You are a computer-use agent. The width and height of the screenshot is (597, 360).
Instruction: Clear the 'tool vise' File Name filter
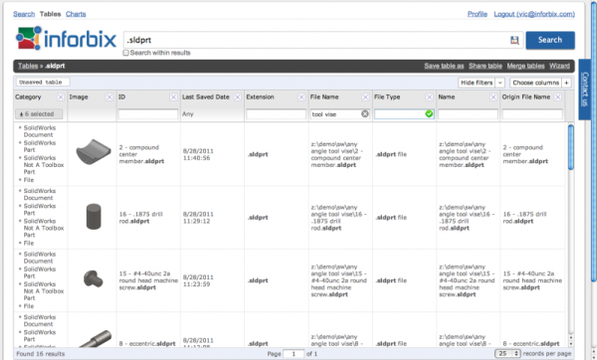point(365,114)
